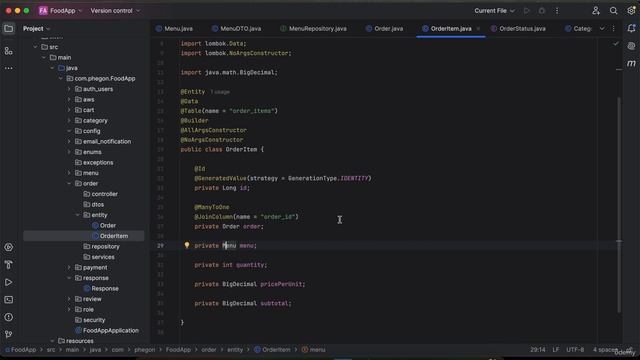
Task: Open the Git tool window icon
Action: [x=9, y=334]
